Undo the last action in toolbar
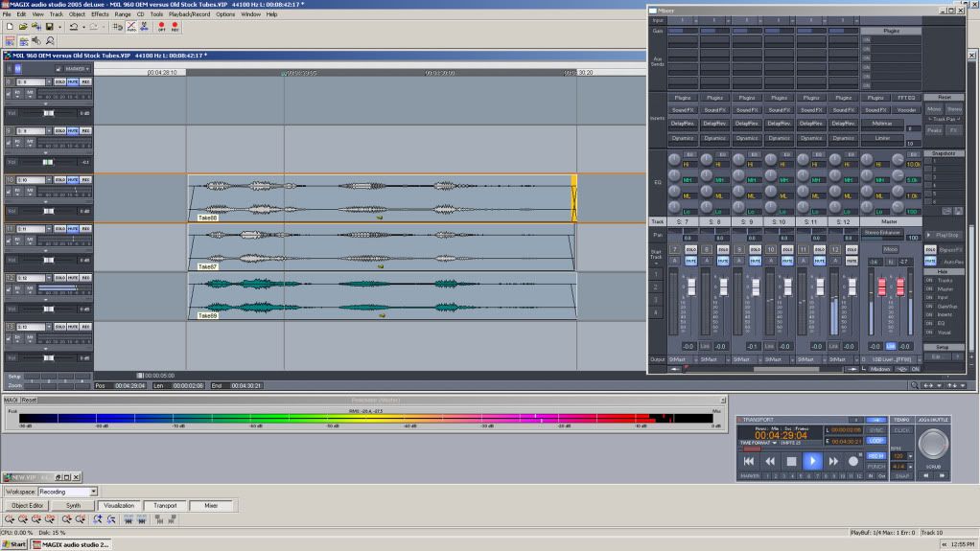The image size is (980, 551). click(74, 27)
